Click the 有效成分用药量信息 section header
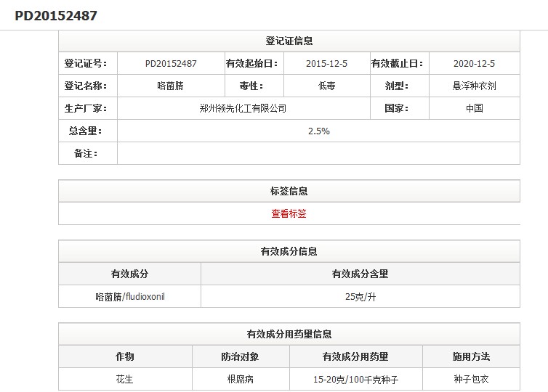The width and height of the screenshot is (548, 392). point(289,334)
